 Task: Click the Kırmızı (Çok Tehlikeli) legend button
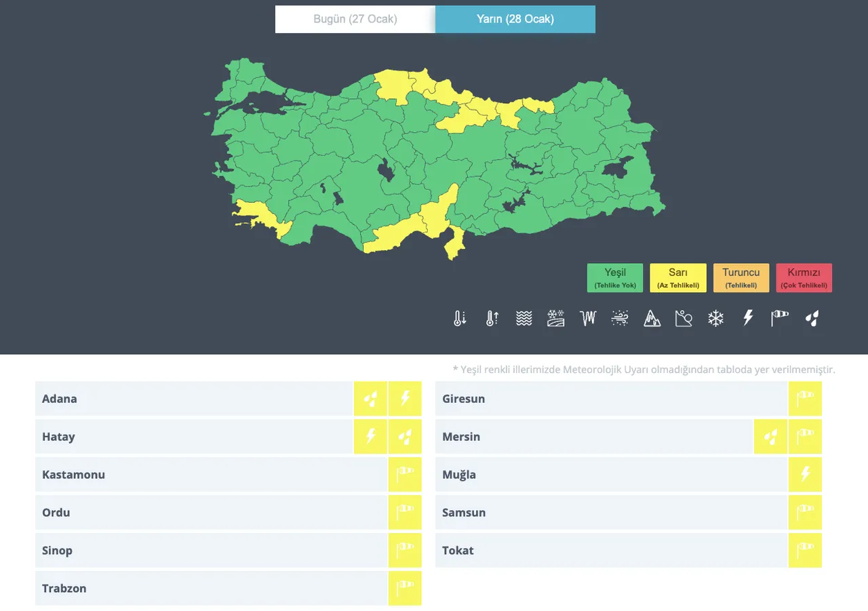(x=804, y=278)
